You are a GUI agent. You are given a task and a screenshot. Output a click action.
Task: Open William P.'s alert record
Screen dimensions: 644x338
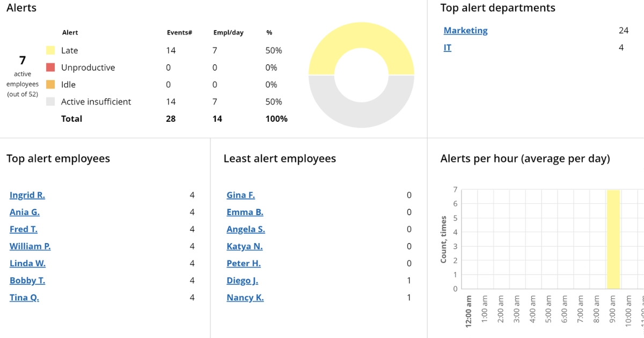tap(30, 246)
